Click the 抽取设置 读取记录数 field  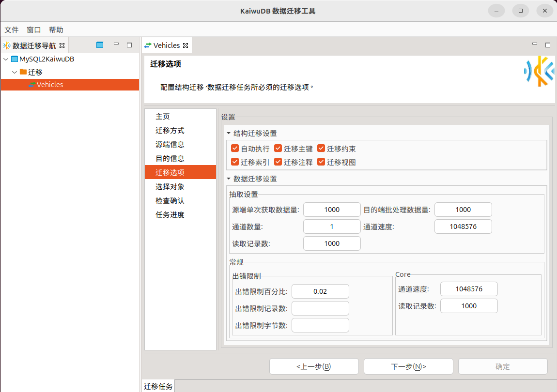[x=332, y=243]
